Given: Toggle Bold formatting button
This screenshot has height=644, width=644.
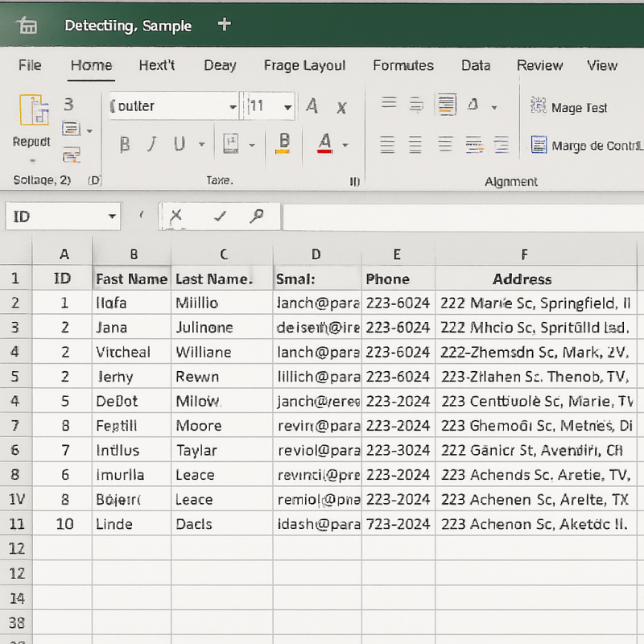Looking at the screenshot, I should point(125,144).
